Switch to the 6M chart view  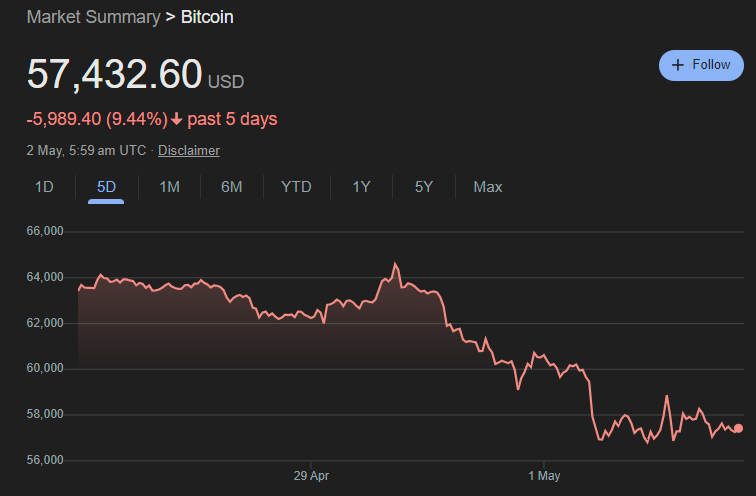point(231,187)
